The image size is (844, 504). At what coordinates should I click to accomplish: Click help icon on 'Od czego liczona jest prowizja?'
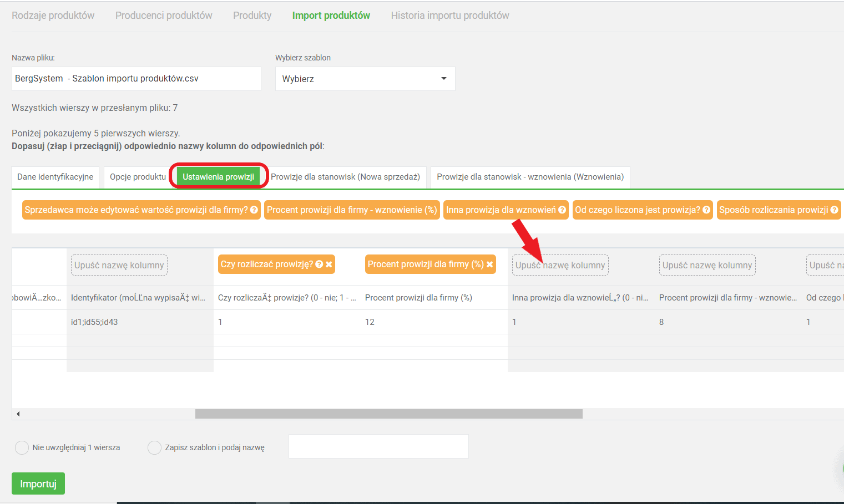click(x=706, y=210)
